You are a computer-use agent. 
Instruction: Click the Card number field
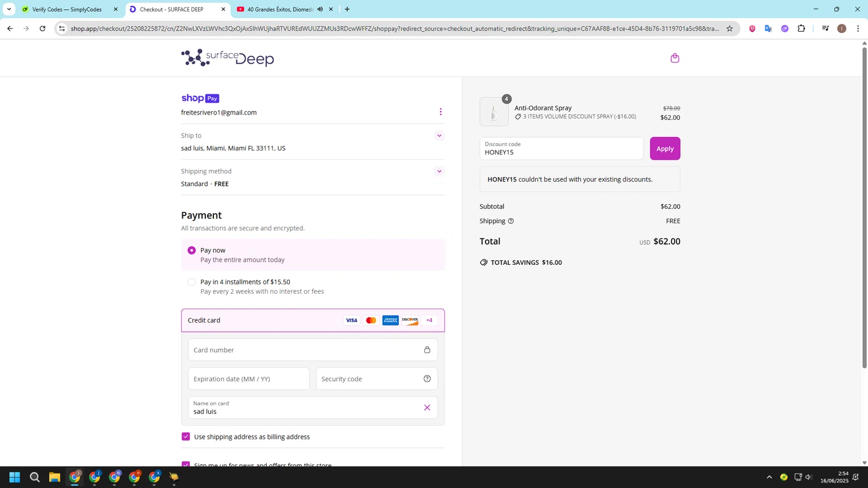coord(313,350)
